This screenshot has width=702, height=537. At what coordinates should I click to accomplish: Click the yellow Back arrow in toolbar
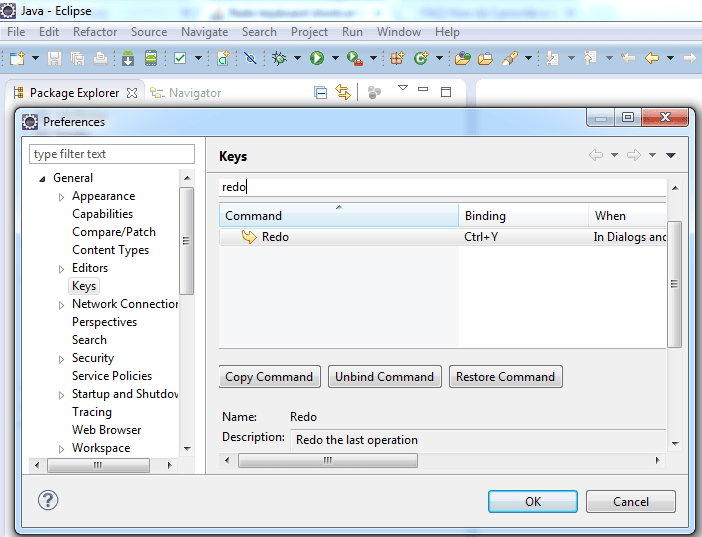652,58
